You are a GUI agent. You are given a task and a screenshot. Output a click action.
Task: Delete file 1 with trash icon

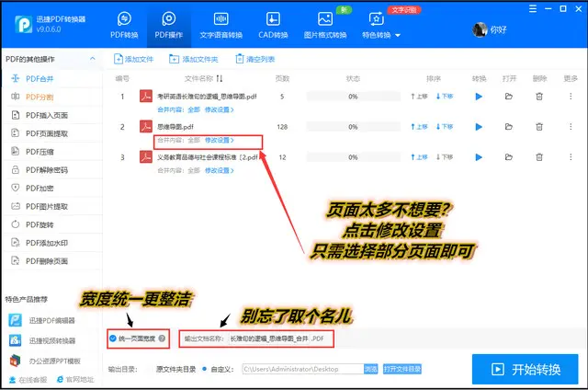point(539,97)
